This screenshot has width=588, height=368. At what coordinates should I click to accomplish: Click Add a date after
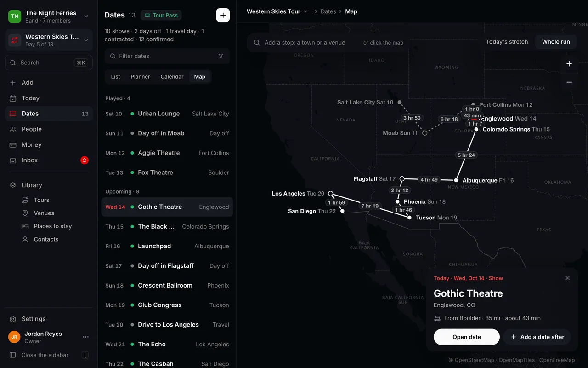click(x=537, y=337)
